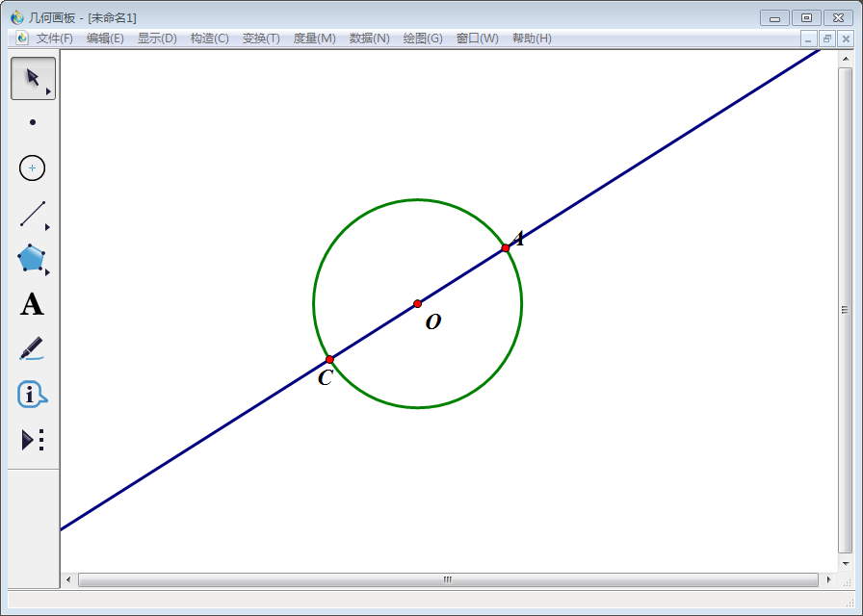
Task: Click the Information tool
Action: coord(32,394)
